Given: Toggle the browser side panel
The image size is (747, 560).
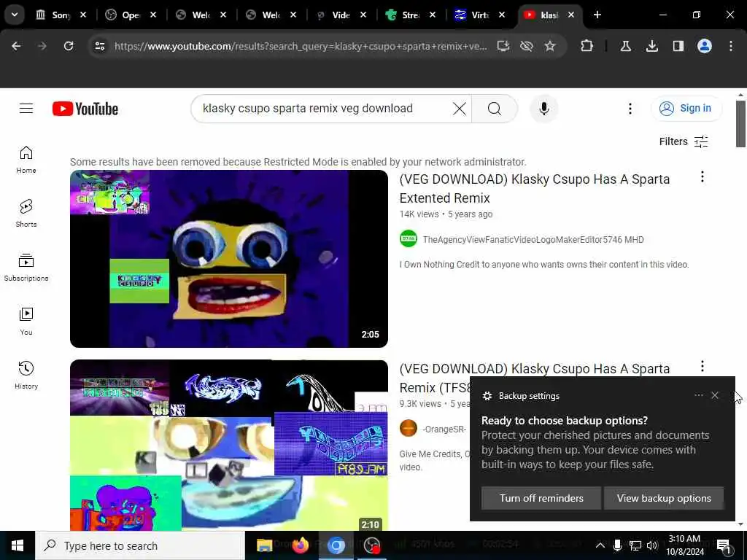Looking at the screenshot, I should pos(678,46).
